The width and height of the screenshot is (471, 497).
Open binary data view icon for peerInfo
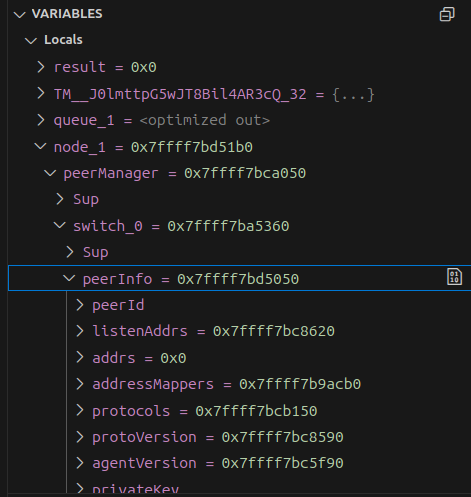pyautogui.click(x=454, y=277)
